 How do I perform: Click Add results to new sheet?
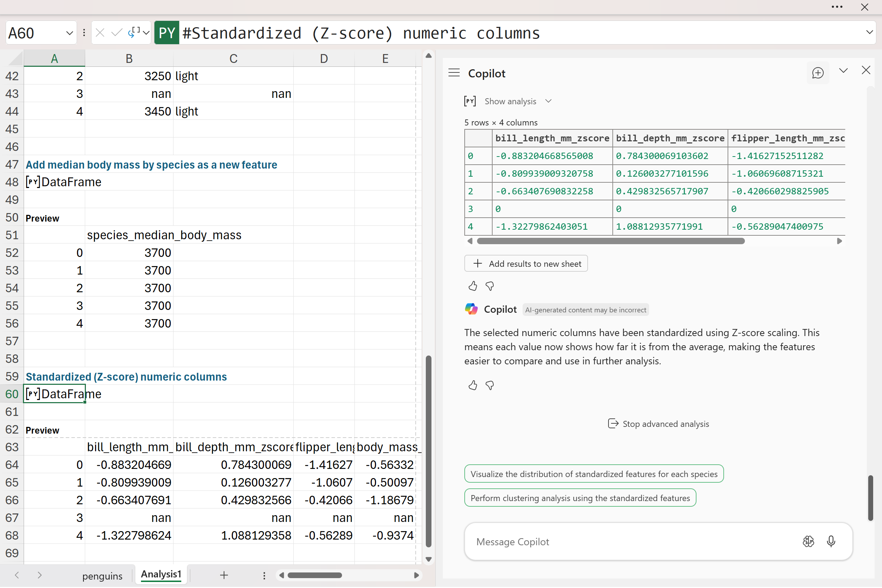526,264
